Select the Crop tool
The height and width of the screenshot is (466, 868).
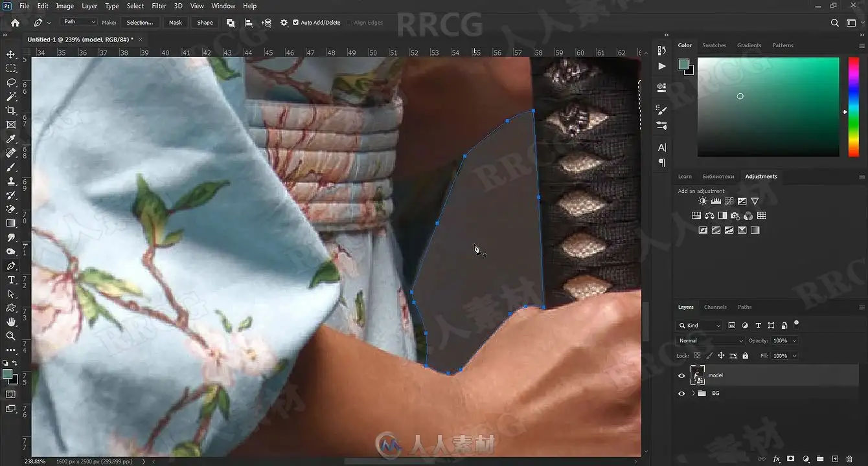pos(11,111)
